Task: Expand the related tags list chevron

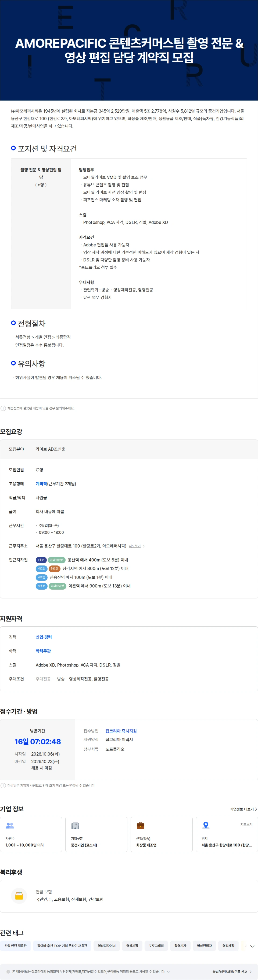Action: [x=252, y=946]
